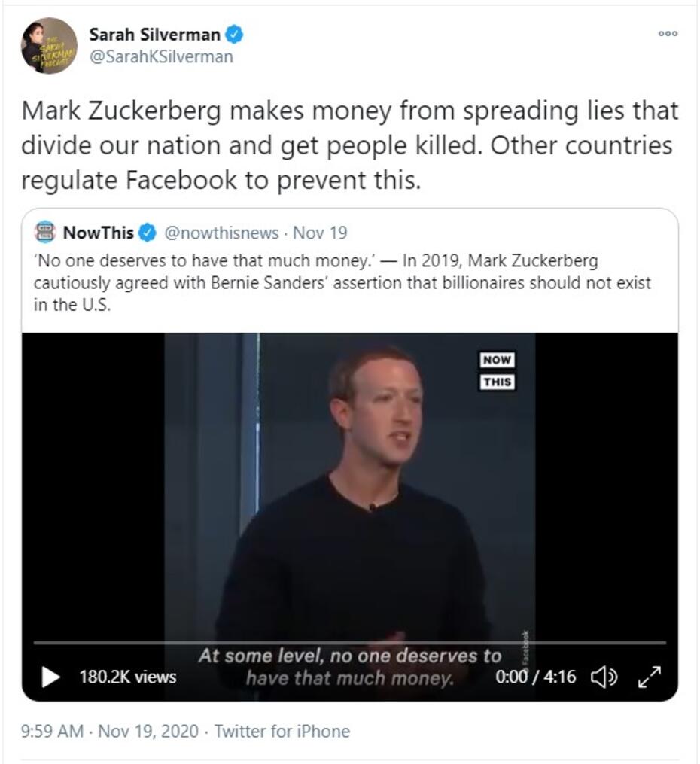Visit the @SarahKSilverman handle
Screen dimensions: 700x764
pos(161,57)
